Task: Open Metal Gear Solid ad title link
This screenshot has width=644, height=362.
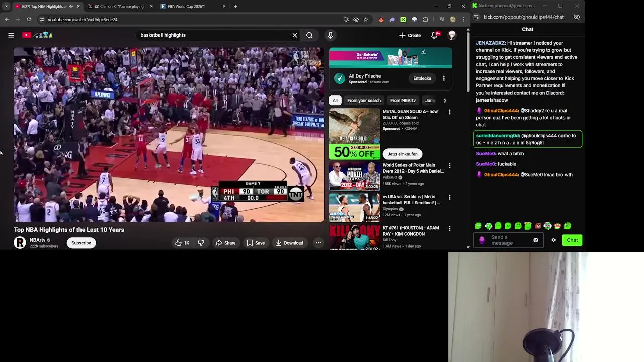Action: coord(410,114)
